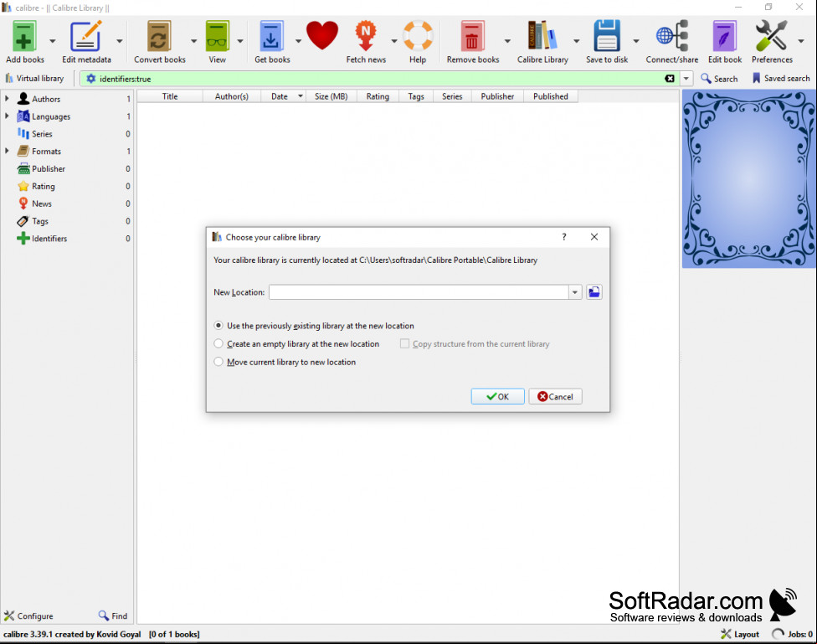
Task: Sort by the Size (MB) column header
Action: [x=331, y=96]
